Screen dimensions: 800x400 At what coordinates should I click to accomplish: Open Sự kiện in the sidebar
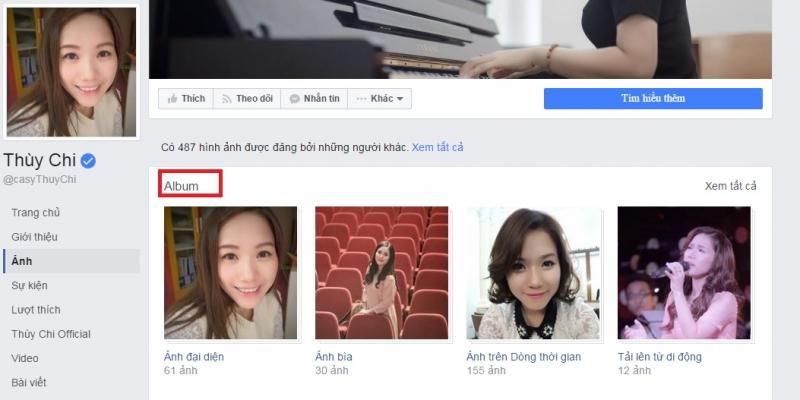(30, 286)
